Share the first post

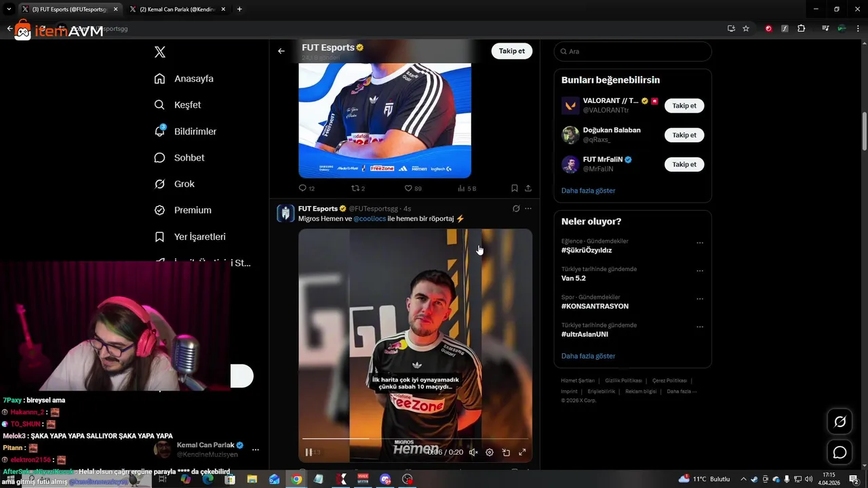[x=528, y=188]
